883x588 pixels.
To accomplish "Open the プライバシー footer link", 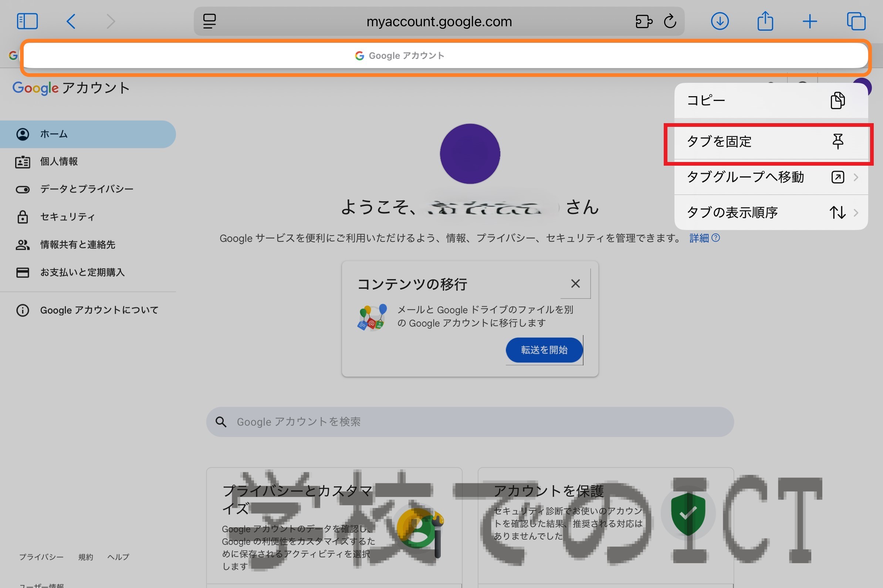I will pyautogui.click(x=41, y=557).
